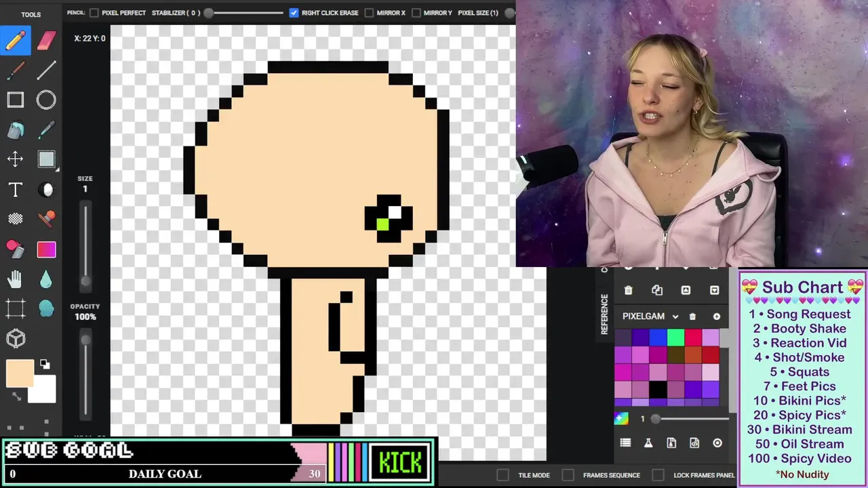Open the 3D cube tool

[15, 338]
